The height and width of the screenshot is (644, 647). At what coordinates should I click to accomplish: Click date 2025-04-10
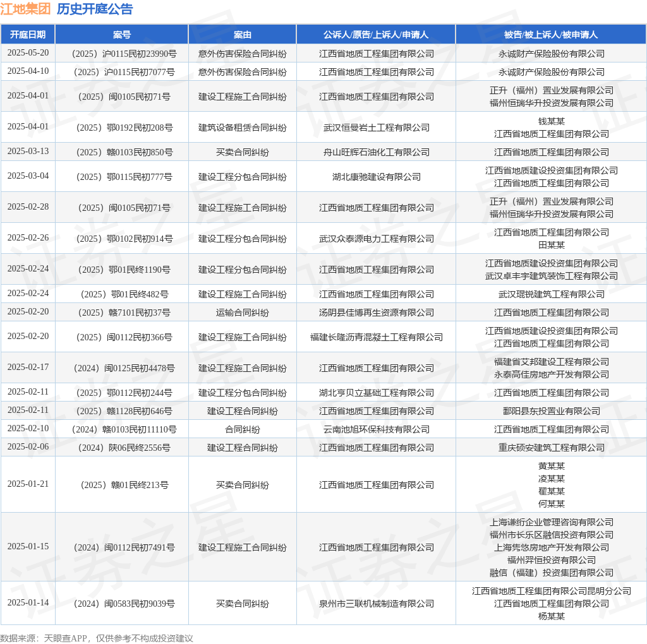point(28,71)
